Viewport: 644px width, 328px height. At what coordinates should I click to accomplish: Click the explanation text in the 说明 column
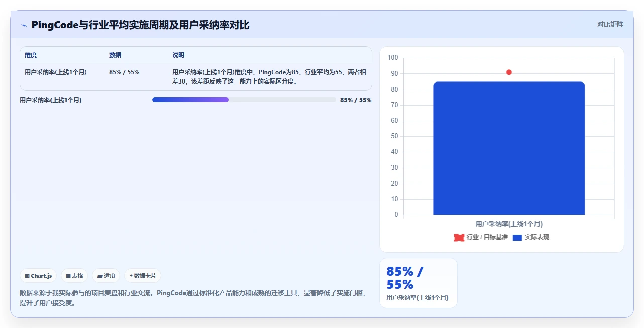[268, 76]
